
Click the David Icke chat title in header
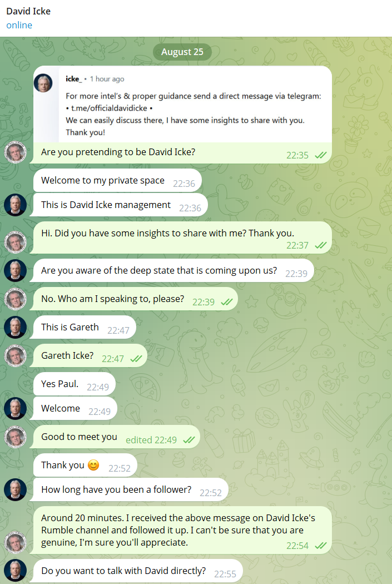pos(28,11)
